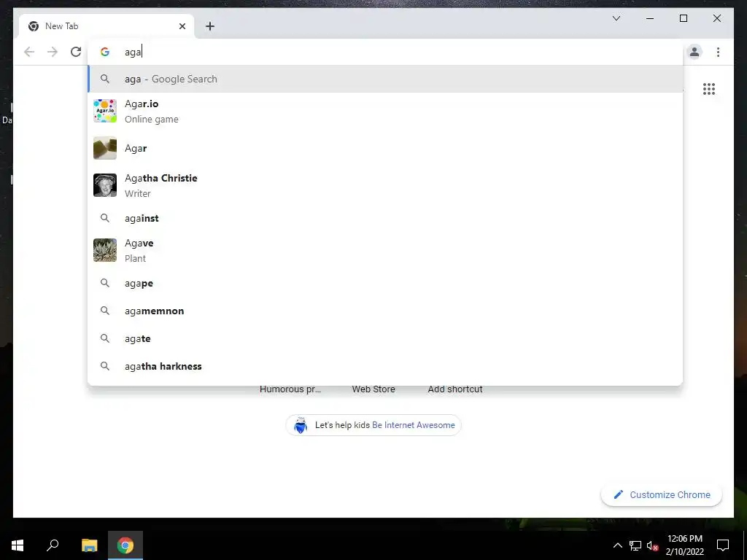Image resolution: width=747 pixels, height=560 pixels.
Task: Click the magnifier icon next to 'agatha harkness'
Action: click(105, 366)
